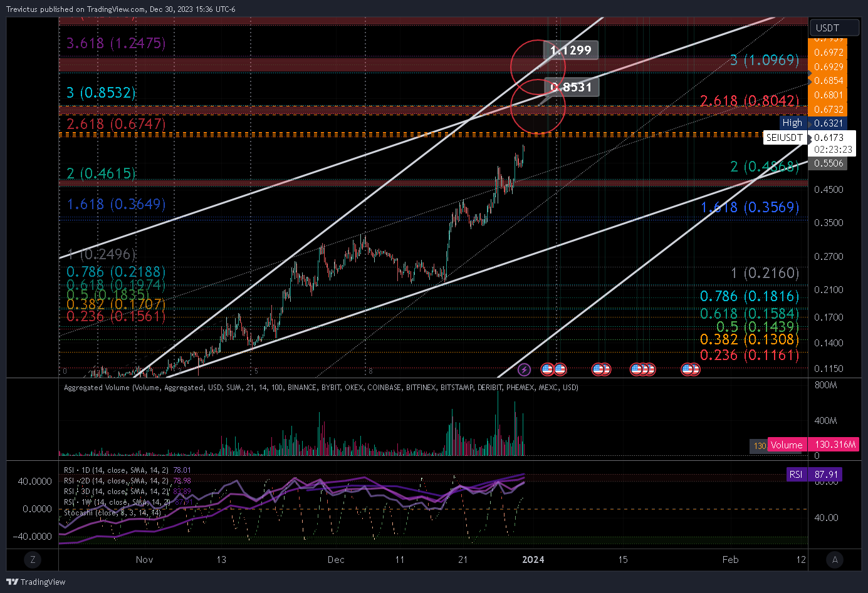The width and height of the screenshot is (868, 593).
Task: Click the 3 (1.0969) Fibonacci label
Action: (x=765, y=60)
